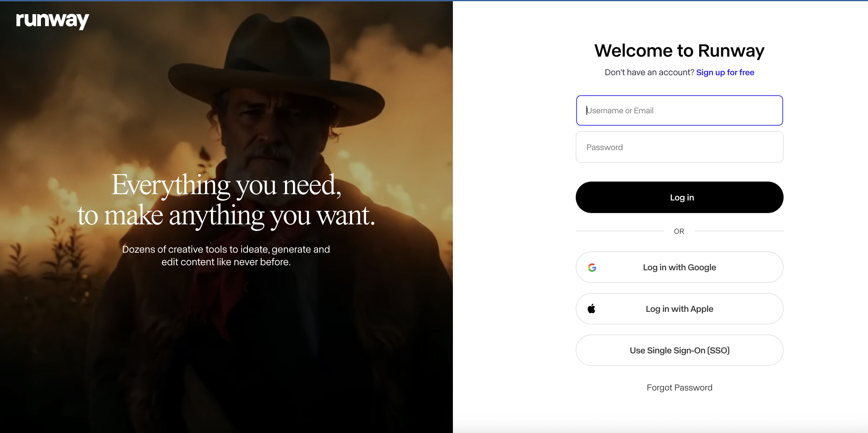The image size is (868, 433).
Task: Open the Forgot Password link
Action: pyautogui.click(x=679, y=388)
